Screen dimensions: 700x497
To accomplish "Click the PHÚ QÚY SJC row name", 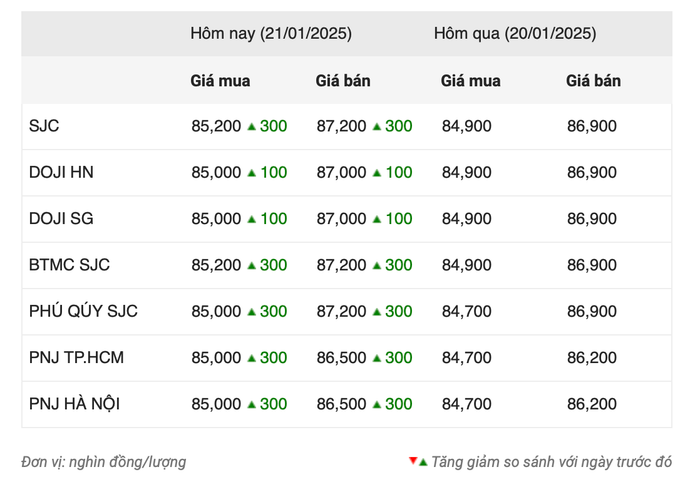I will coord(83,311).
